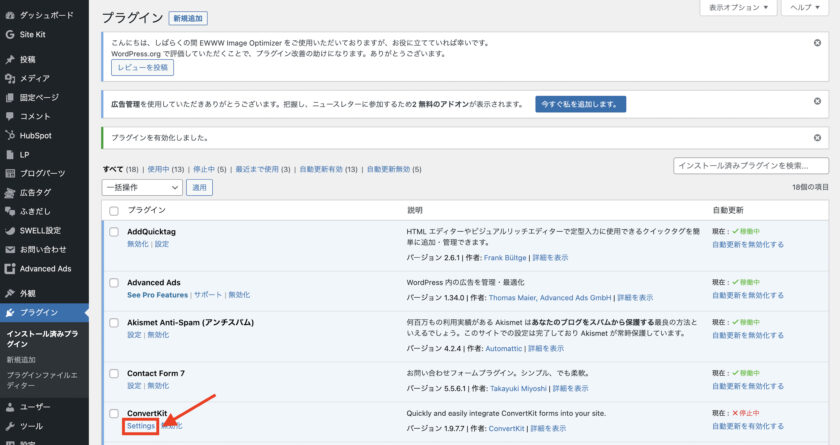Open the Comments bubble icon

[x=10, y=116]
